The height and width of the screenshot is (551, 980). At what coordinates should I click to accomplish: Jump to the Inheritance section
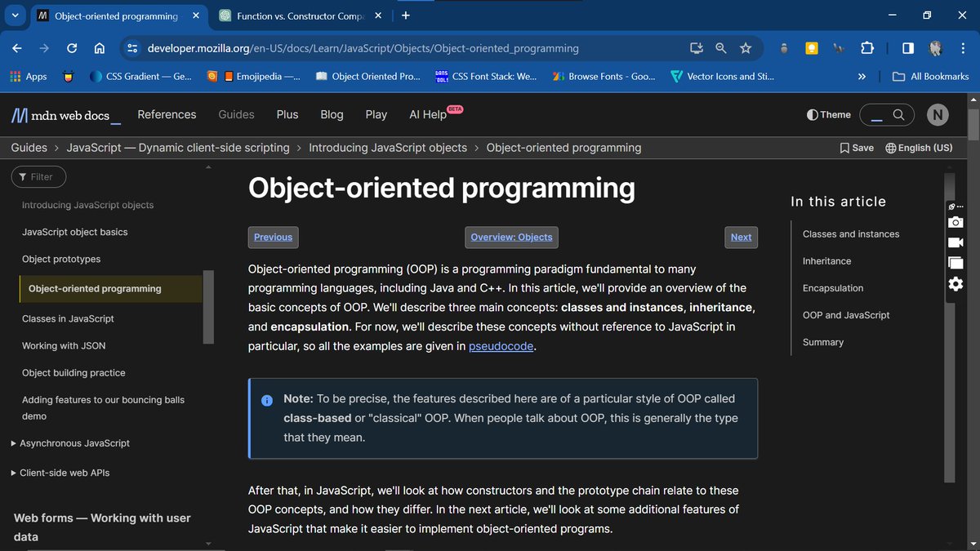826,261
